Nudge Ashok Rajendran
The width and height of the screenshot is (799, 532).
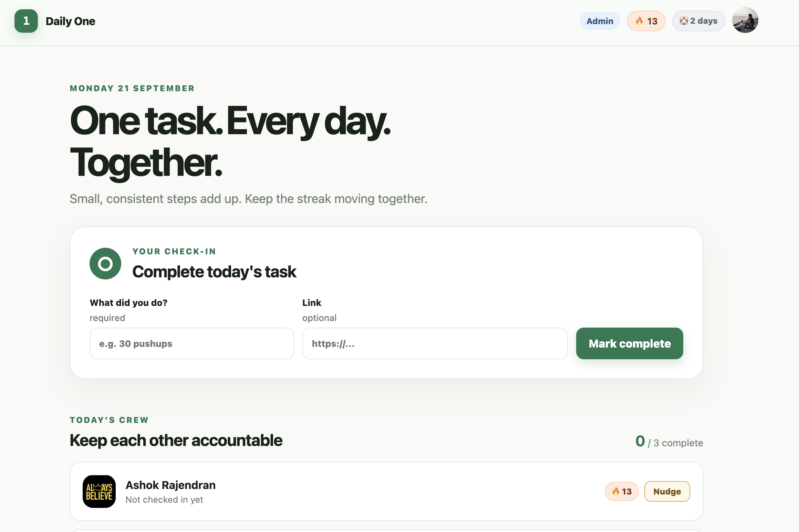pyautogui.click(x=667, y=491)
